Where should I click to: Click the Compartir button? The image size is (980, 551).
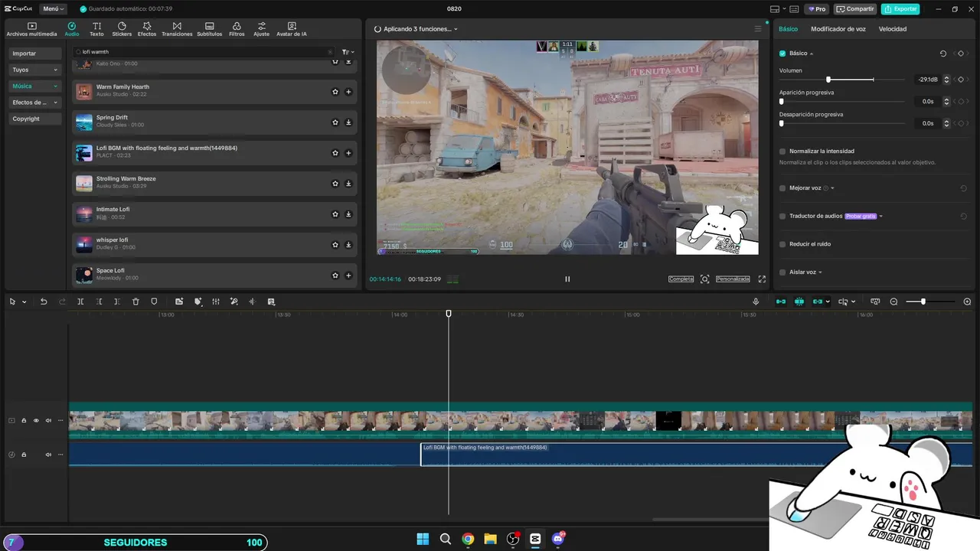tap(855, 9)
